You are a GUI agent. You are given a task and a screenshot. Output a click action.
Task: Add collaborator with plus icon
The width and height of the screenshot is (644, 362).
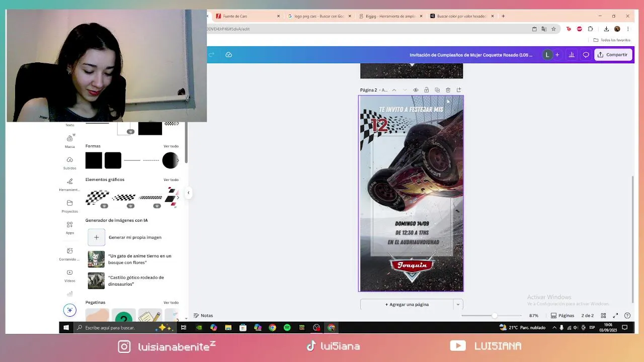click(x=557, y=55)
